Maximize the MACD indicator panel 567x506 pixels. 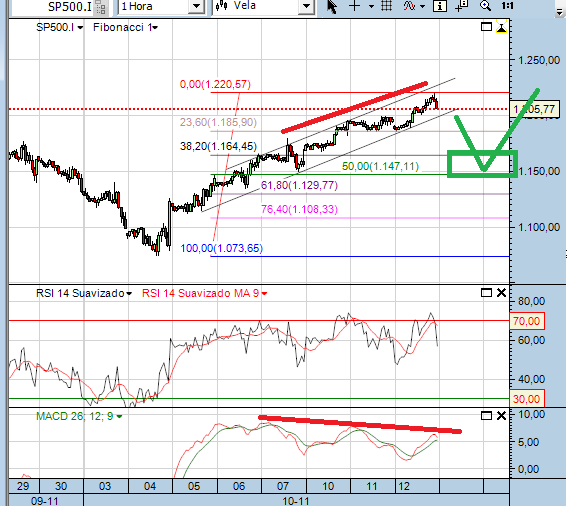[x=486, y=416]
